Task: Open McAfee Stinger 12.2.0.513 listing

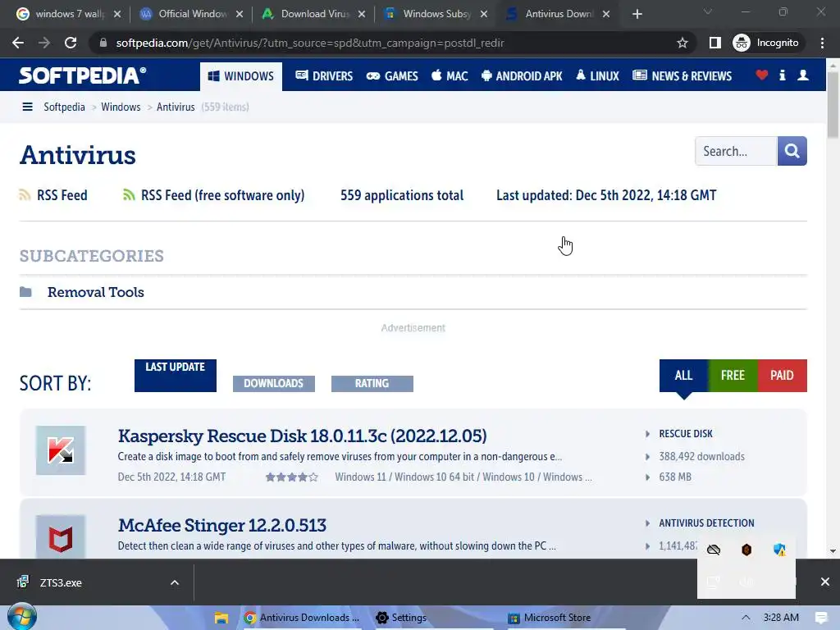Action: pos(221,526)
